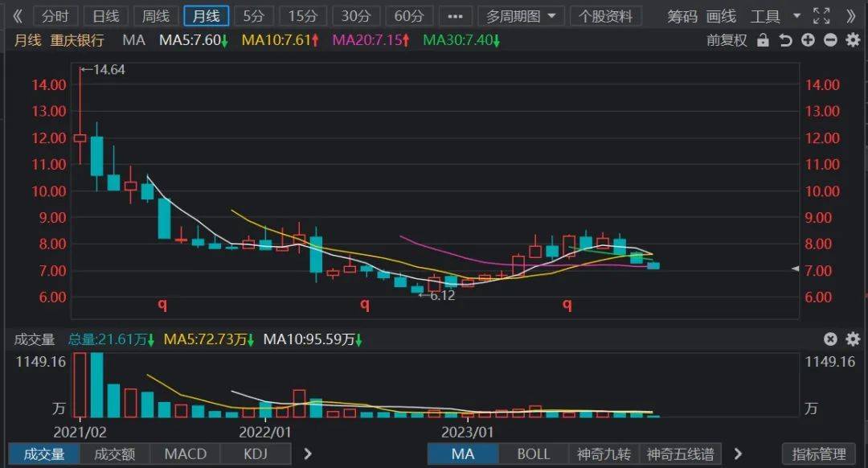Switch to the 日线 daily tab
868x468 pixels.
[x=105, y=17]
